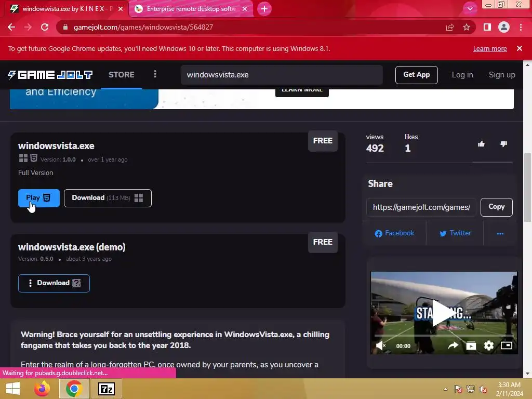Click the video ad share arrow icon

(453, 345)
